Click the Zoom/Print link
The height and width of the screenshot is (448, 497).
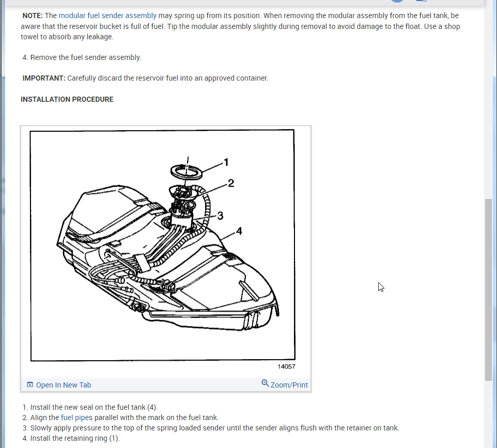(x=289, y=385)
